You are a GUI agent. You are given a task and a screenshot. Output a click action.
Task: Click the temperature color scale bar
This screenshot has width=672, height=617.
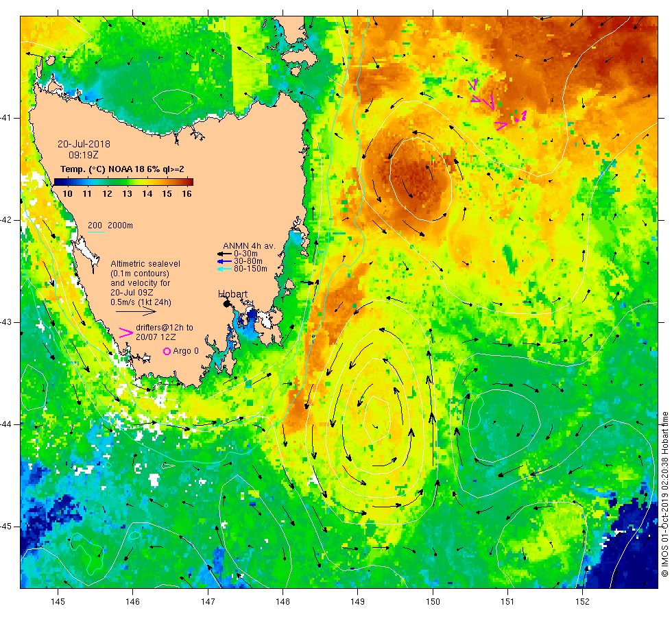tap(123, 182)
